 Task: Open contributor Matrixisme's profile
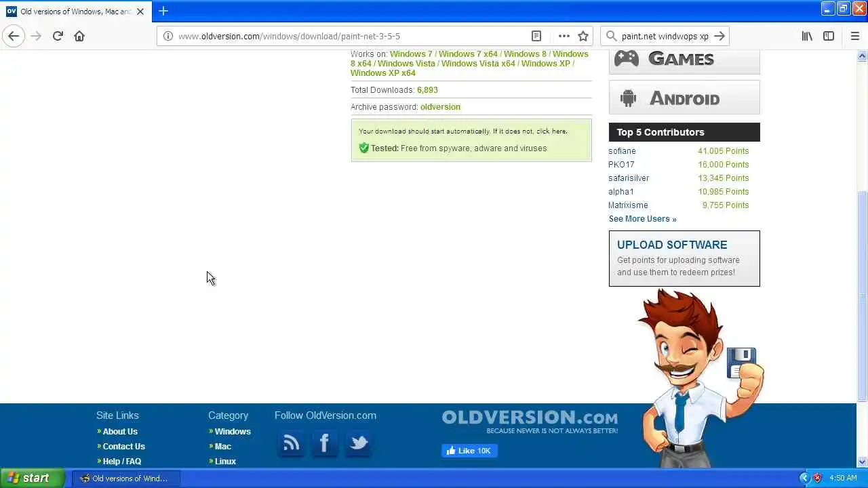coord(628,205)
